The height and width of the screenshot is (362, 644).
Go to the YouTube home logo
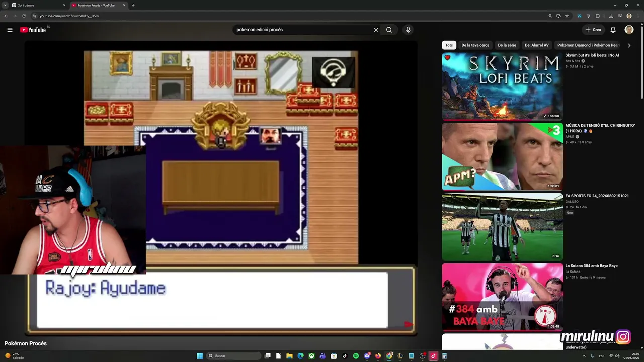point(33,30)
